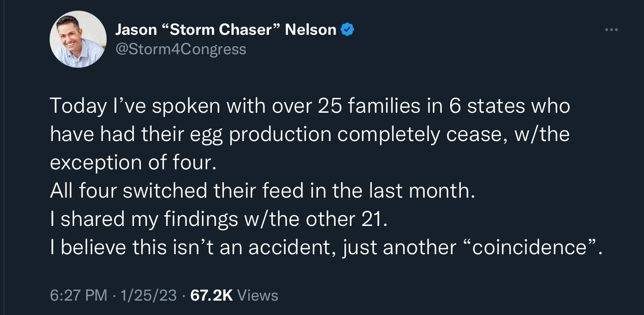Open Jason Nelson's profile photo

pyautogui.click(x=78, y=39)
